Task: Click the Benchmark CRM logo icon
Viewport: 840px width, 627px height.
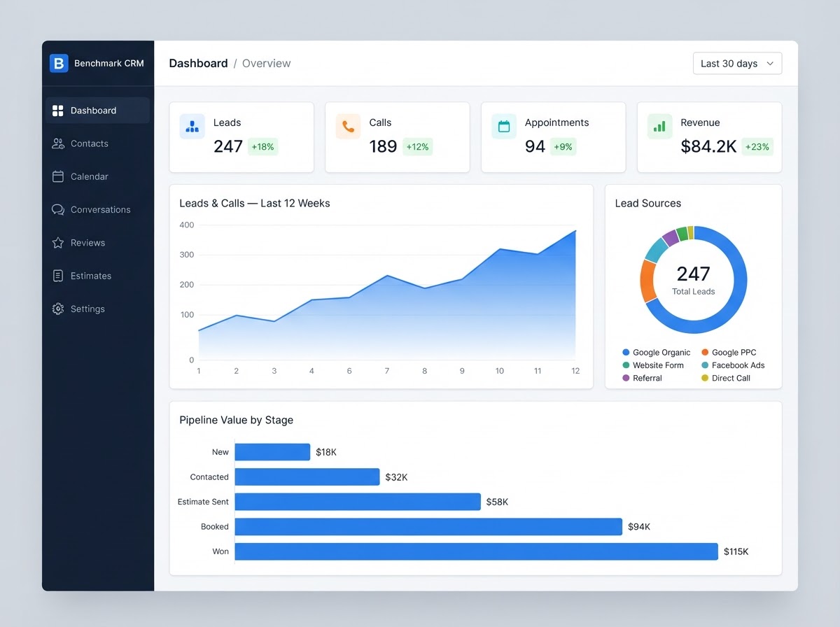Action: pyautogui.click(x=59, y=63)
